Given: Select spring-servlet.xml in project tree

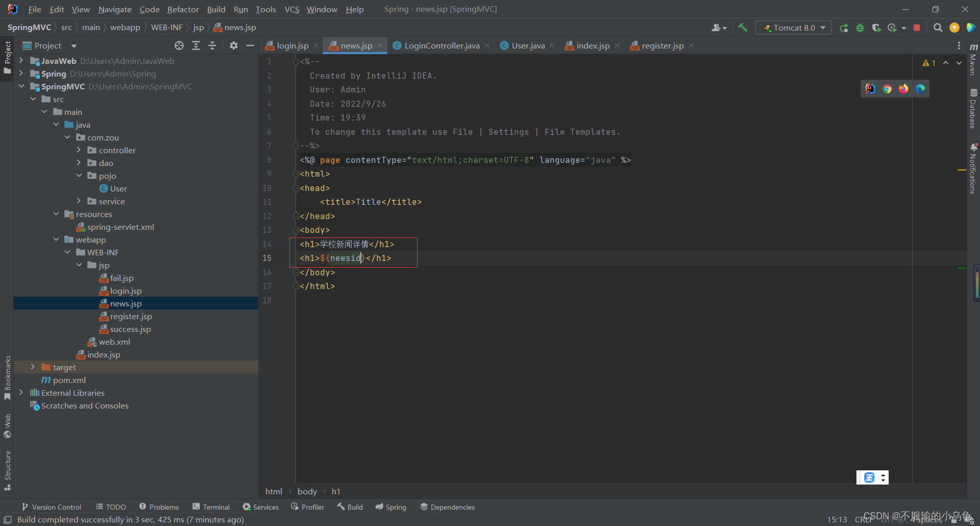Looking at the screenshot, I should click(x=120, y=227).
